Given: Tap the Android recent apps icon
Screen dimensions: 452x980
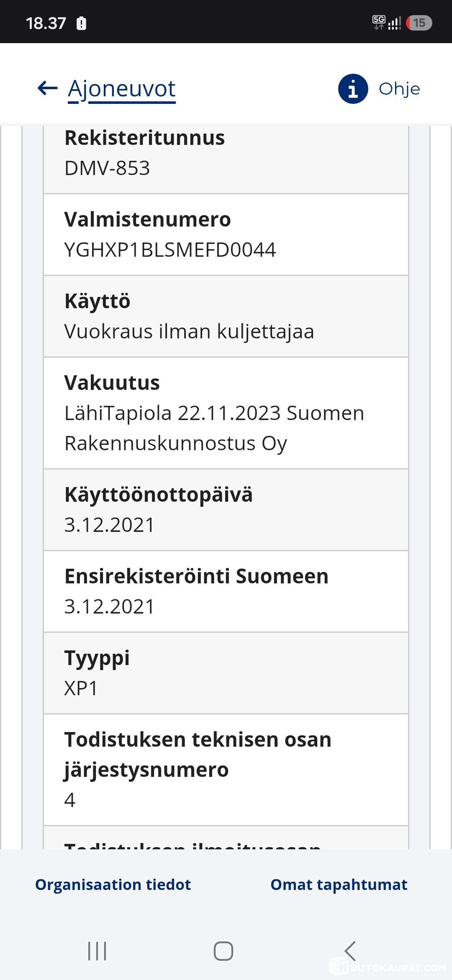Looking at the screenshot, I should 97,951.
